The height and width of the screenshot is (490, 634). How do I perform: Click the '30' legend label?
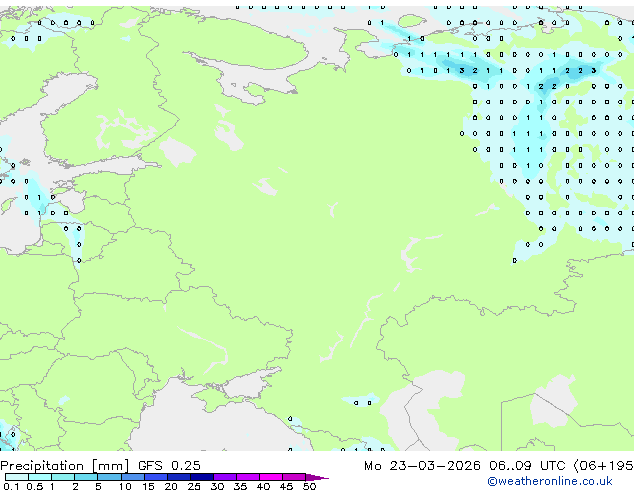217,486
